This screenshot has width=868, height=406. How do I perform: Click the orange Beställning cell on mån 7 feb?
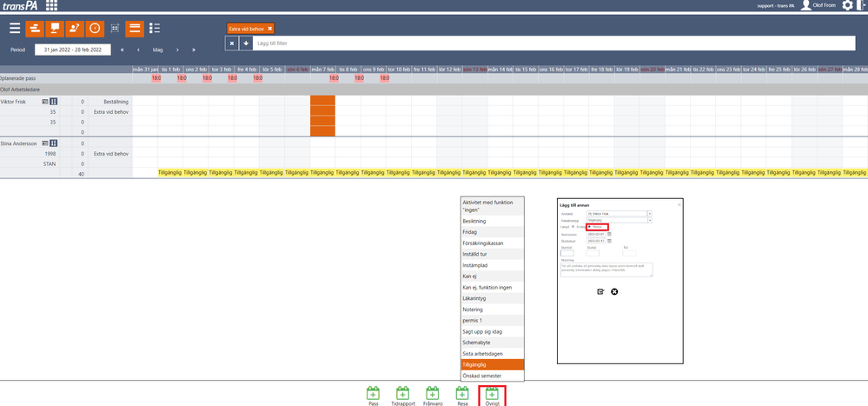[322, 101]
